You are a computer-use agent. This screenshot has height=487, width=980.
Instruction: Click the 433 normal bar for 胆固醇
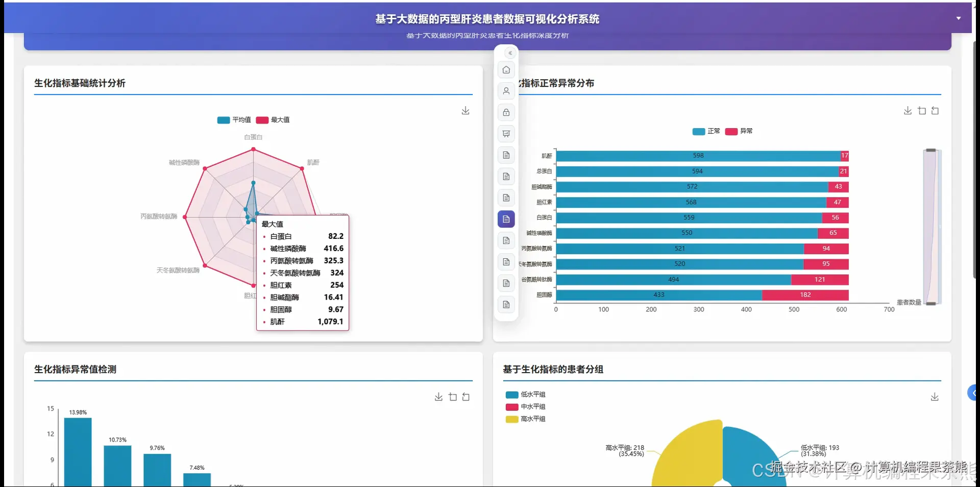coord(659,295)
